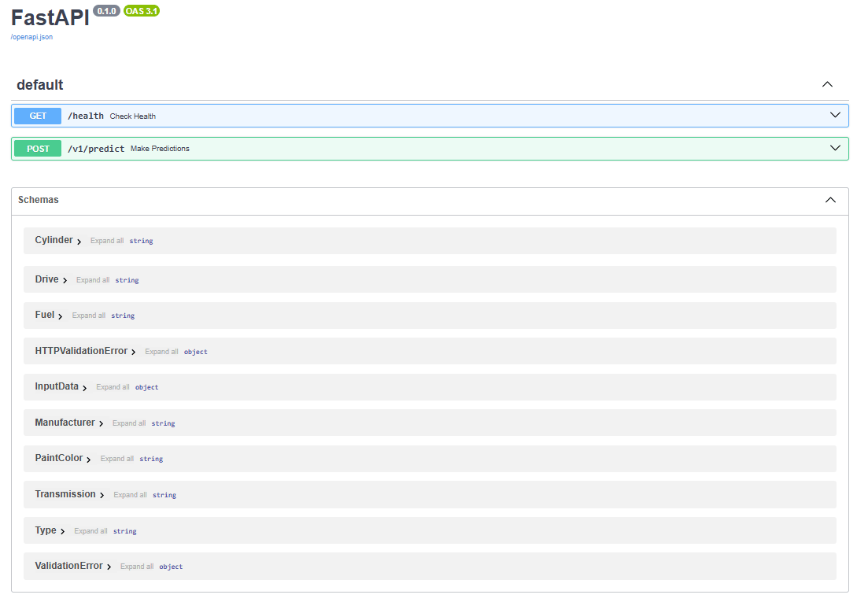Image resolution: width=868 pixels, height=613 pixels.
Task: Click Expand all for Cylinder schema
Action: click(x=107, y=241)
